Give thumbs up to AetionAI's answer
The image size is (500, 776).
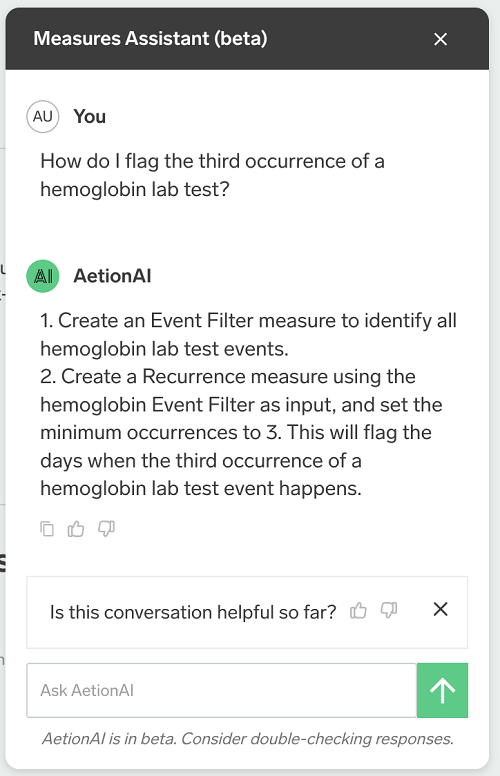pyautogui.click(x=76, y=529)
